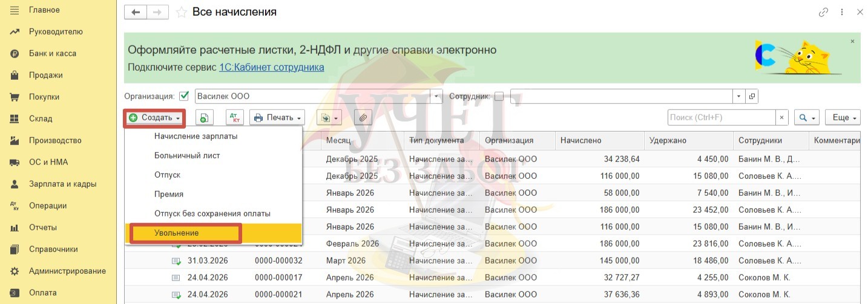Screen dimensions: 868x304
Task: Expand the Еще menu button
Action: [x=844, y=118]
